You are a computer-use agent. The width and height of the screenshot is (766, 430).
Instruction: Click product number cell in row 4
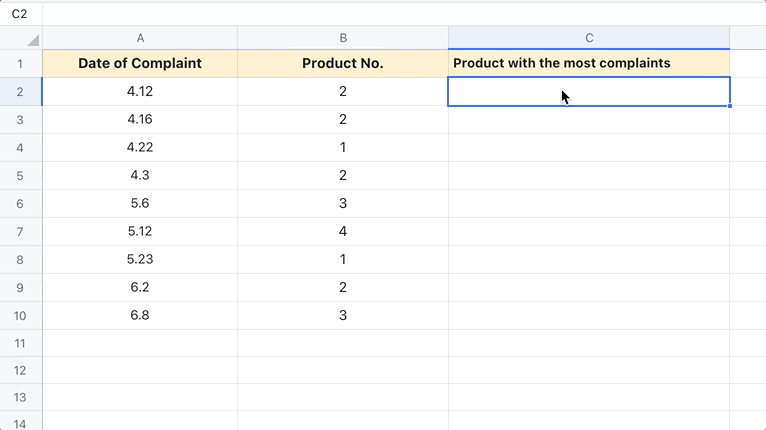(x=343, y=147)
